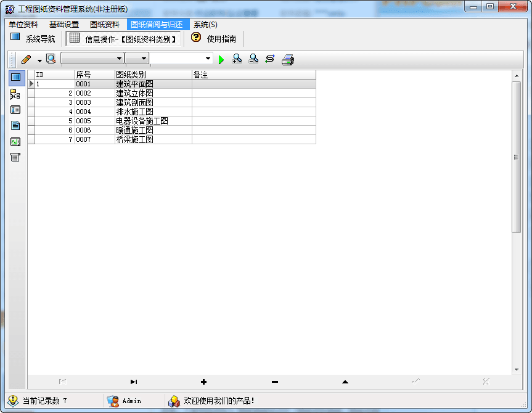Select the 建筑立体图 cell
Viewport: 532px width, 413px height.
click(x=153, y=93)
